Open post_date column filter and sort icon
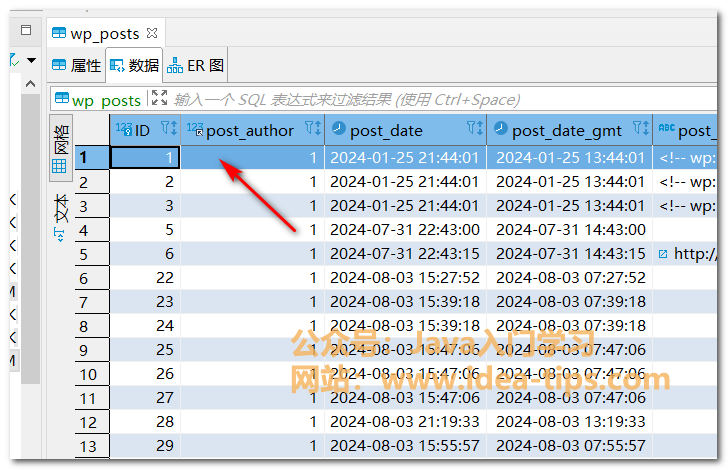Viewport: 728px width, 470px height. click(475, 128)
